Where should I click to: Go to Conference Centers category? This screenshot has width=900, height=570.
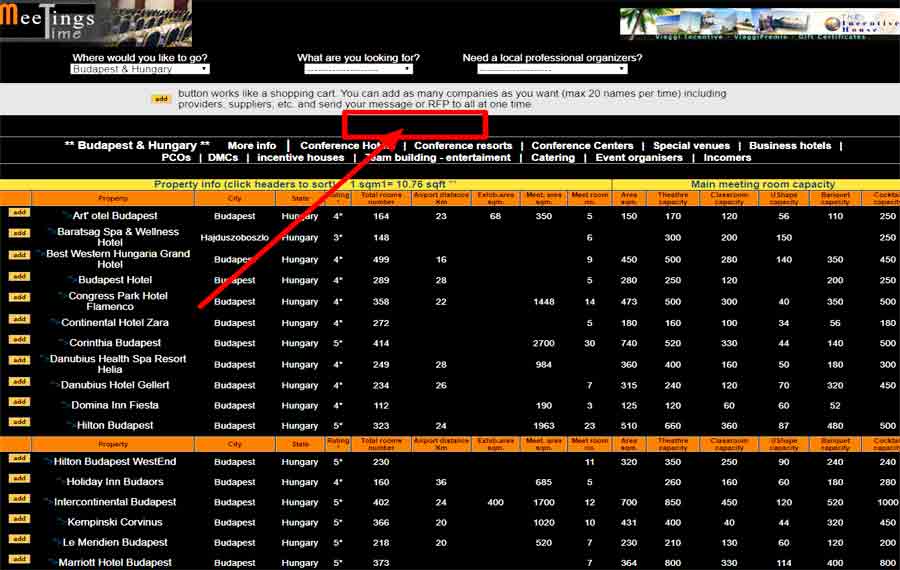click(582, 146)
